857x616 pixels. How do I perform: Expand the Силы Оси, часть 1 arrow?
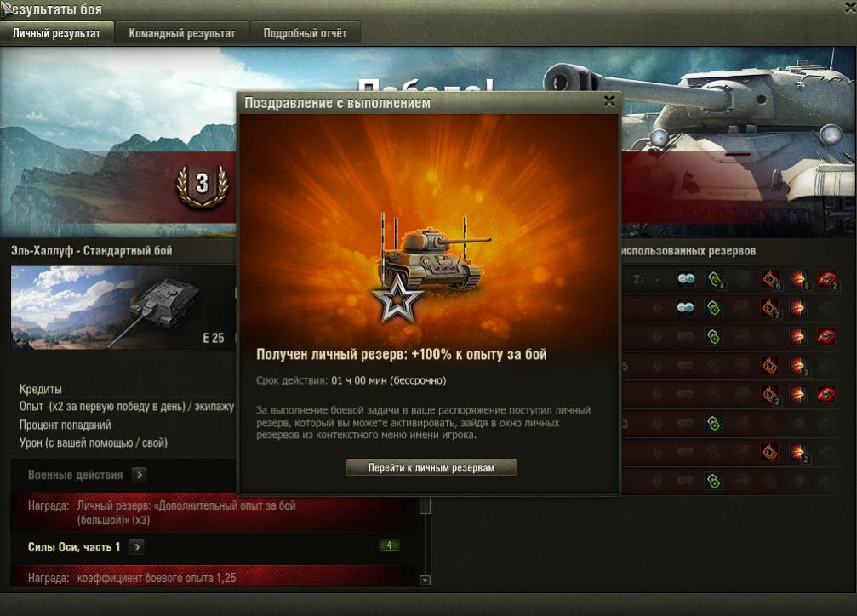point(137,546)
